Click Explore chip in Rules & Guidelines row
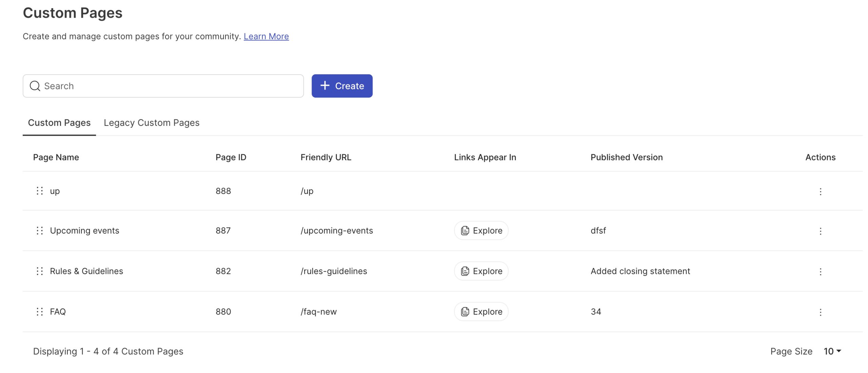The width and height of the screenshot is (868, 373). click(x=481, y=271)
